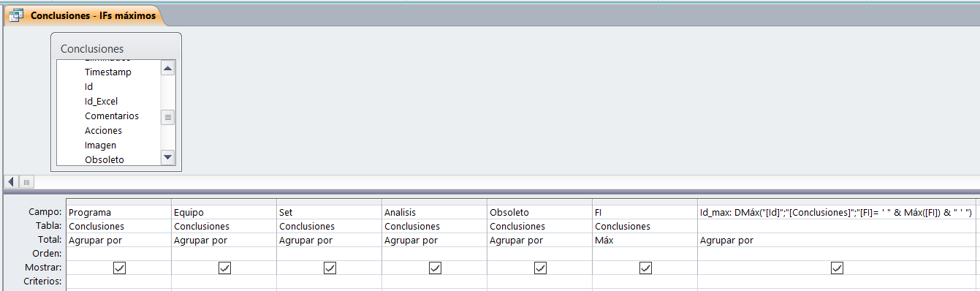Toggle the Mostrar checkbox for FI column

click(645, 268)
